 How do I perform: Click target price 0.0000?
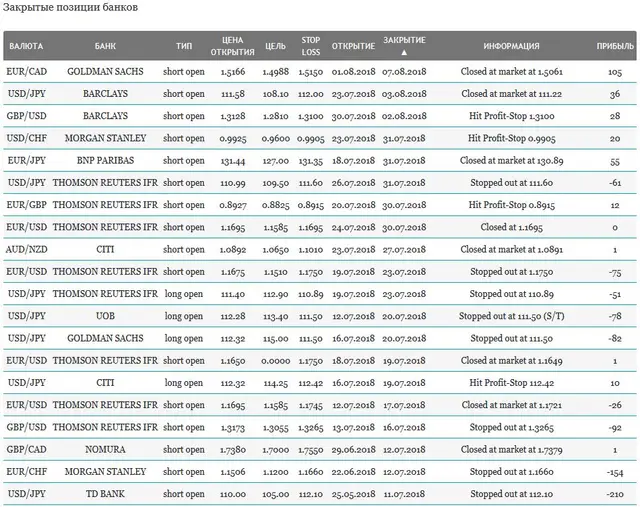click(x=276, y=361)
